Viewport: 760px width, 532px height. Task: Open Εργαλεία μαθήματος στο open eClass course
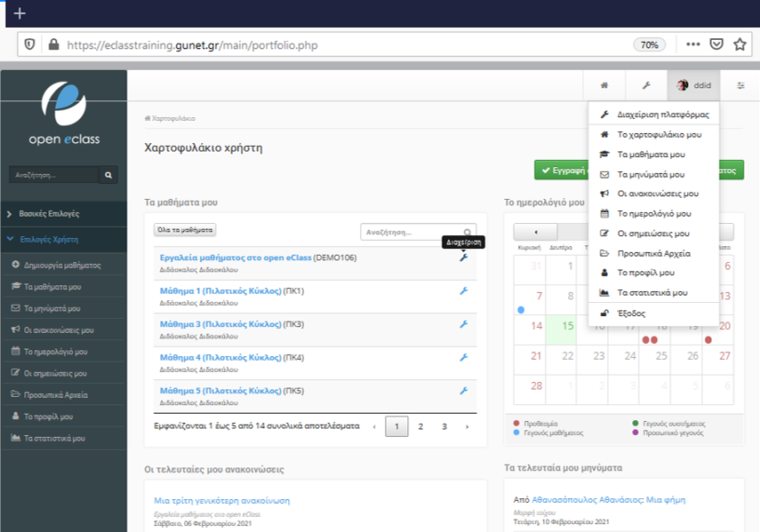[x=236, y=258]
